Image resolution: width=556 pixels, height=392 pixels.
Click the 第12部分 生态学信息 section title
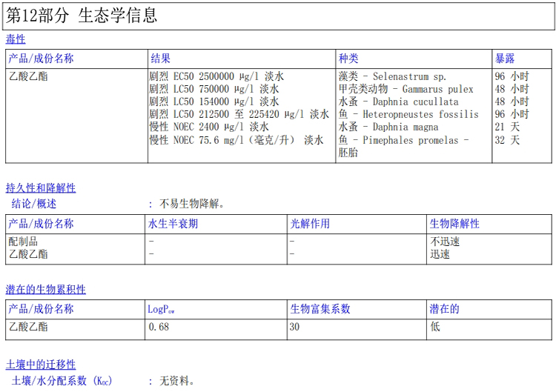point(82,16)
